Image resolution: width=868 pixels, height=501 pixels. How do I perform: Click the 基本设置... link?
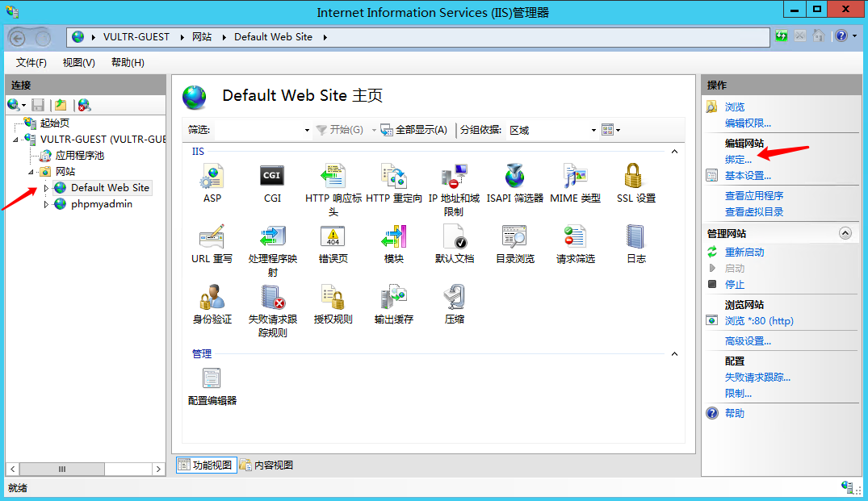[748, 176]
